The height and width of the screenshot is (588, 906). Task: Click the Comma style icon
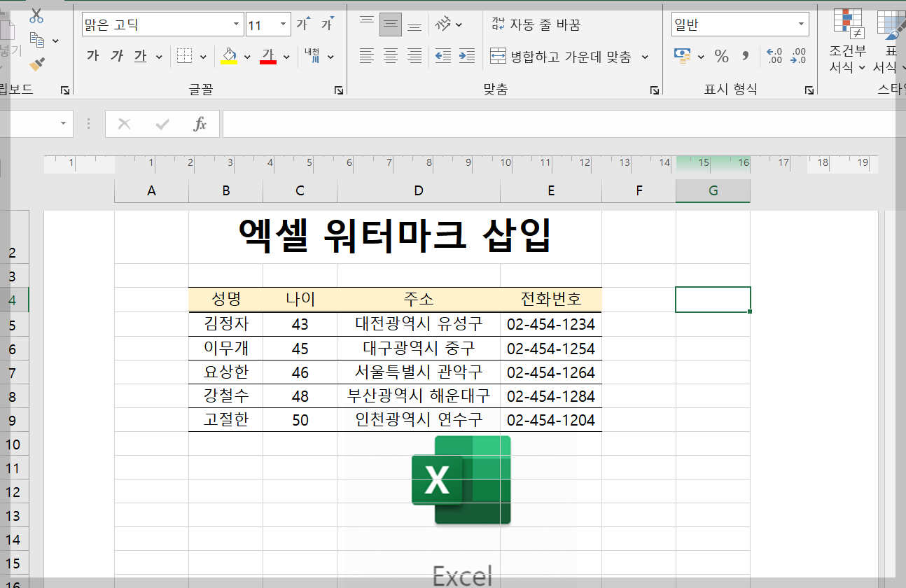[744, 57]
